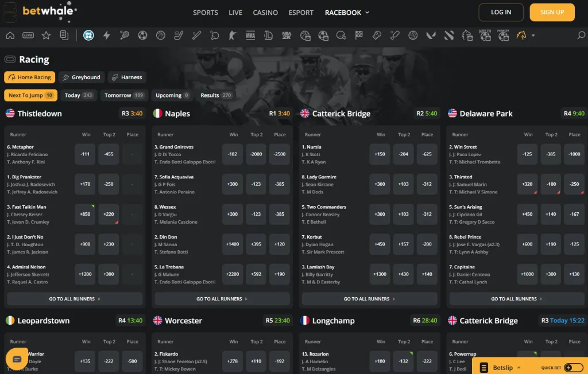
Task: Switch to the Greyhound tab
Action: 82,77
